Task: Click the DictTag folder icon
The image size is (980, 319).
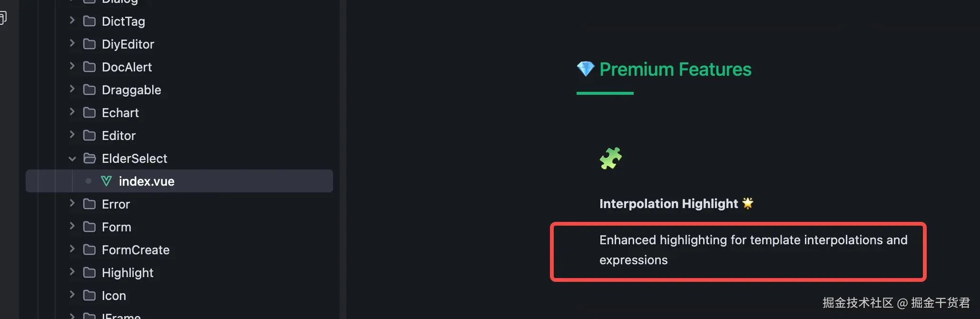Action: coord(89,21)
